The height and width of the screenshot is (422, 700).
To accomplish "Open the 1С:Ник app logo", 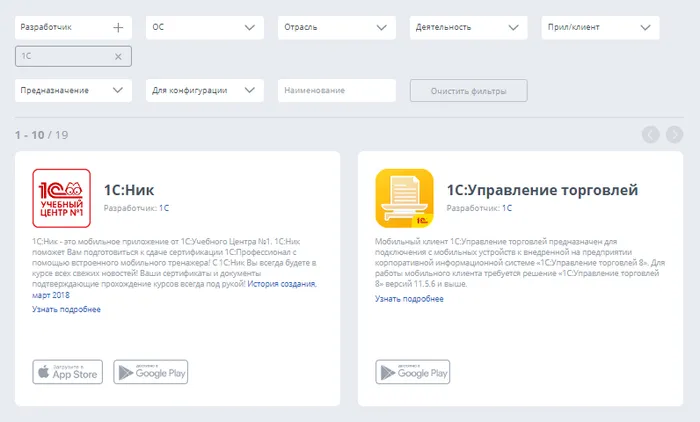I will (62, 198).
